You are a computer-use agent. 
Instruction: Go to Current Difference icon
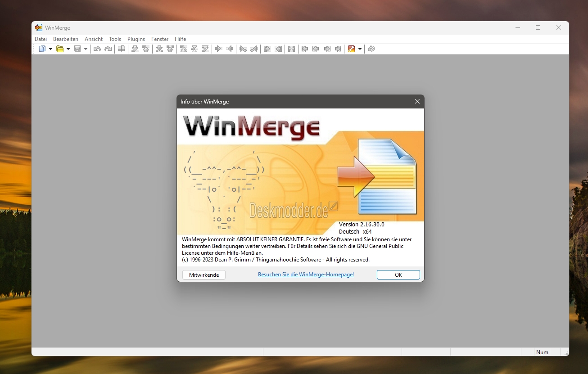(194, 49)
